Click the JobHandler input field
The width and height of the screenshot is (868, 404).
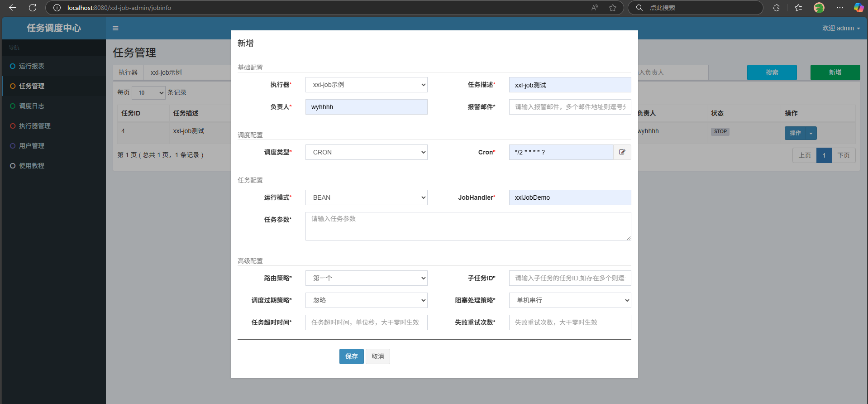coord(570,197)
